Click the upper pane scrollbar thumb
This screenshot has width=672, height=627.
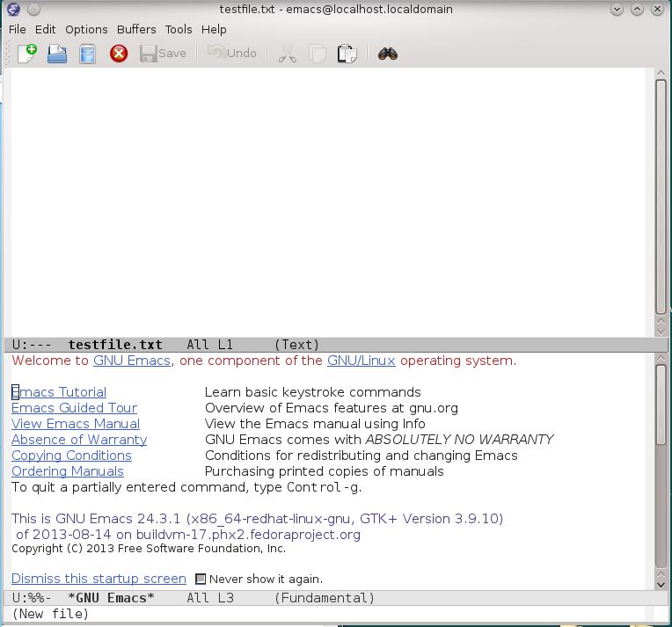point(661,197)
